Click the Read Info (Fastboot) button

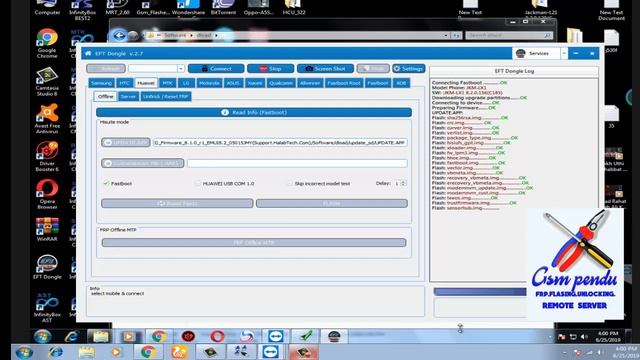[x=254, y=112]
